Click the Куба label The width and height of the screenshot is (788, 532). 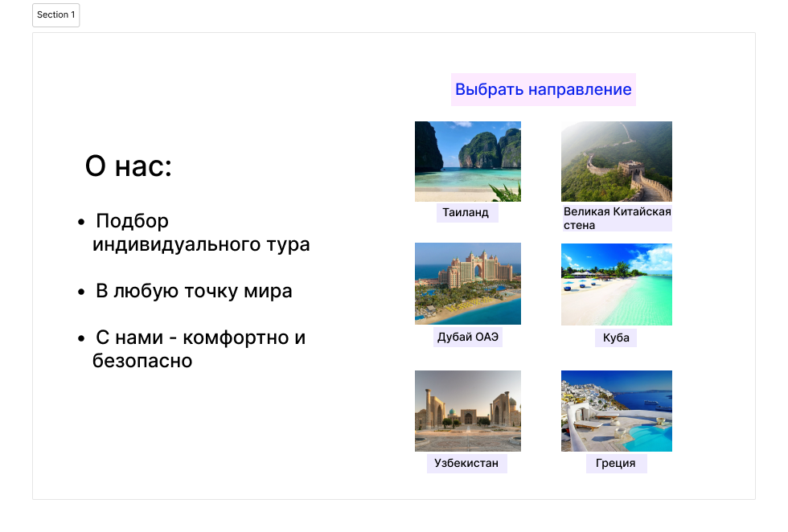[616, 338]
